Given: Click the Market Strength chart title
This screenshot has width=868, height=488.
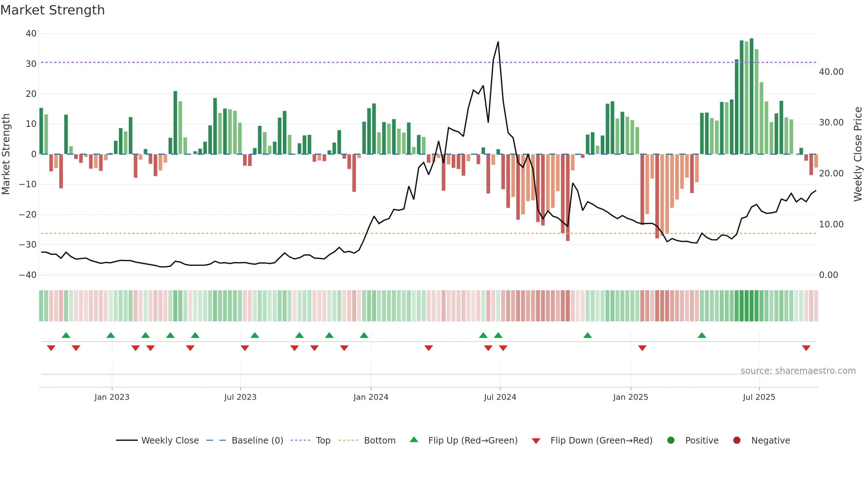Looking at the screenshot, I should pos(52,10).
